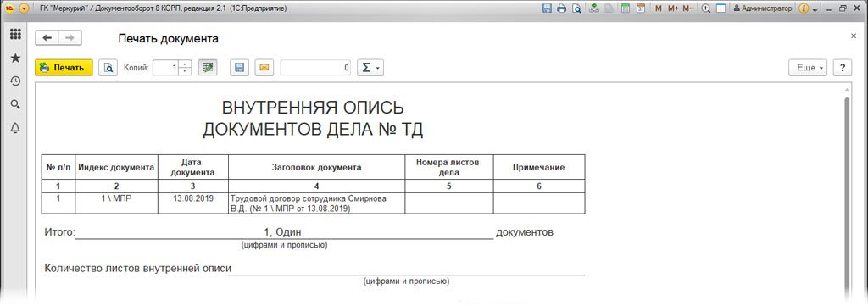Expand the arrow next to info icon
Screen dimensions: 868x306
coord(814,8)
